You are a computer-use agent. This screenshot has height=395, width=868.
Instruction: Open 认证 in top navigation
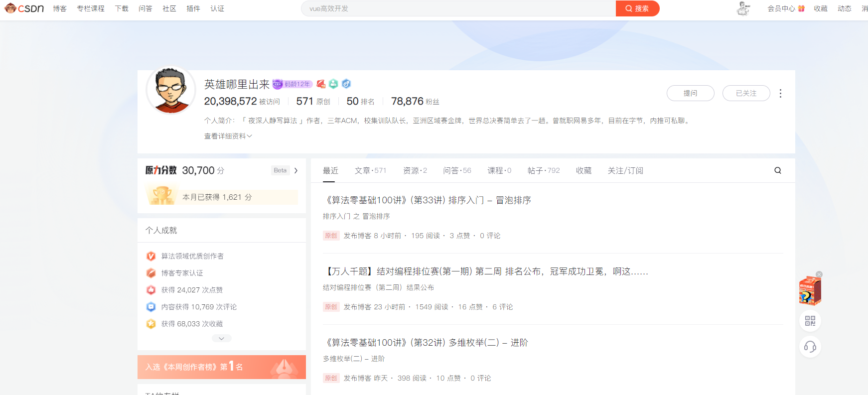[217, 8]
